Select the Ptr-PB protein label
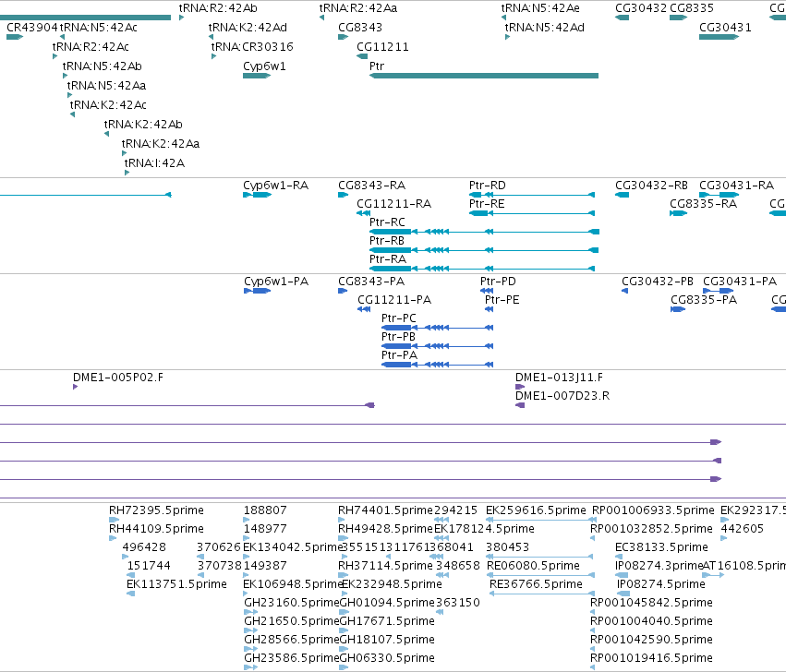The width and height of the screenshot is (786, 672). pos(398,337)
